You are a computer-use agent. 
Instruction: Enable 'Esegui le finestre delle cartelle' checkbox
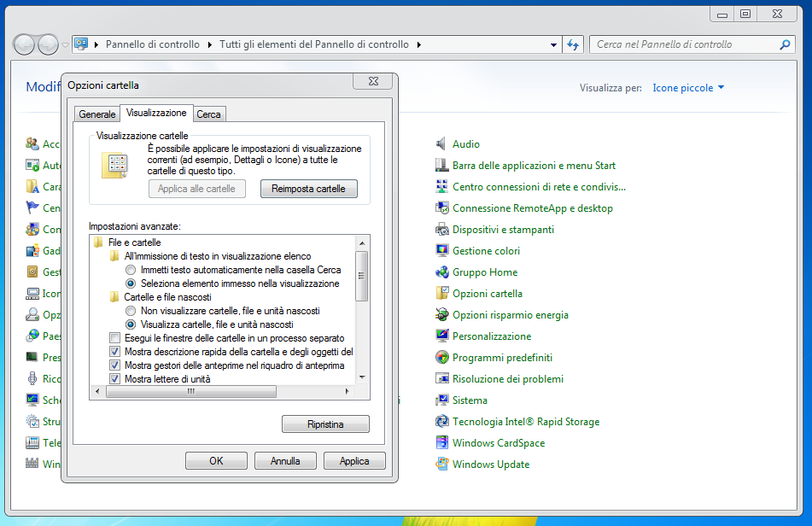point(115,338)
